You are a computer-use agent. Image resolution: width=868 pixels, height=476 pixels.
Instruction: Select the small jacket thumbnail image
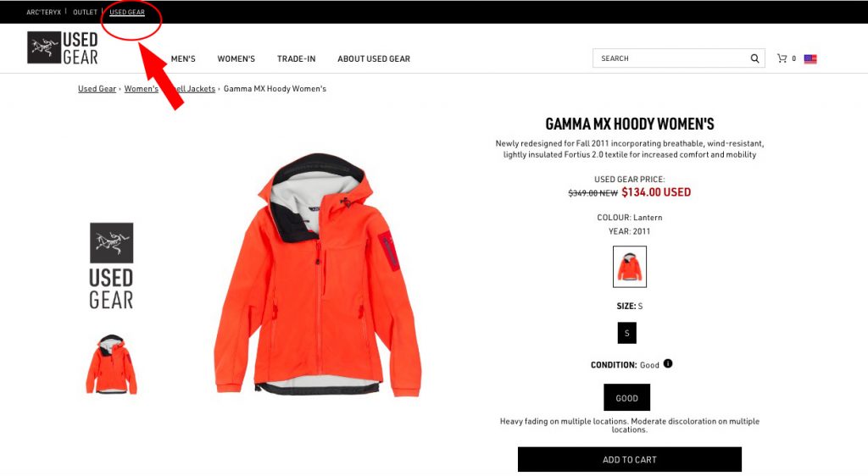(111, 364)
